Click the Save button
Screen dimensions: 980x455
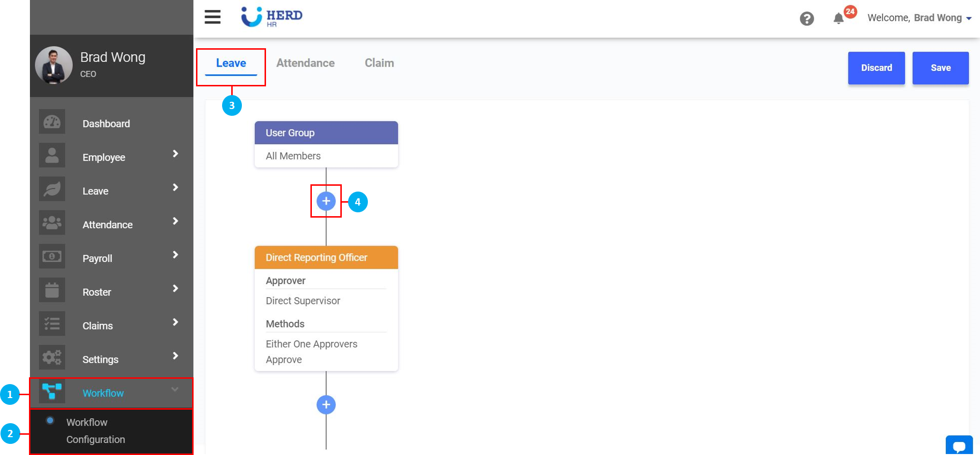point(940,68)
